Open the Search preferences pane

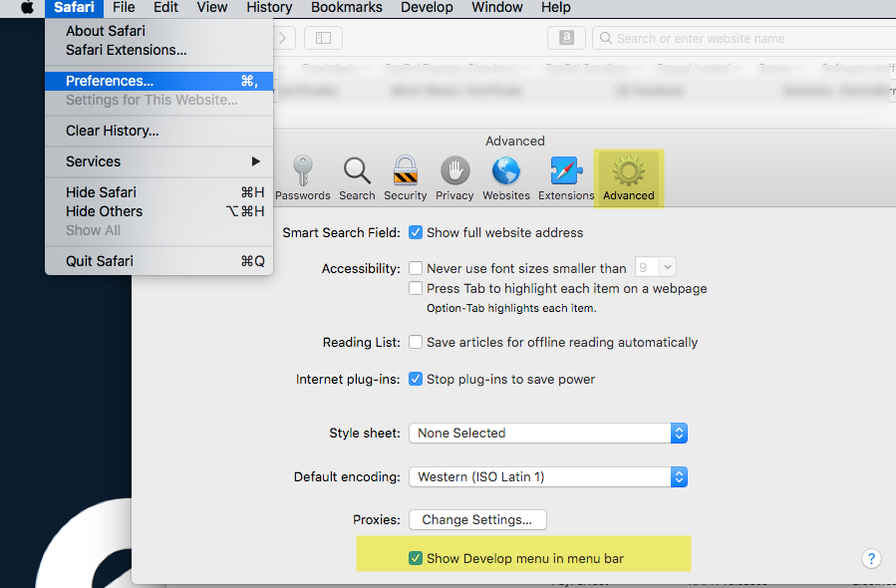(x=357, y=178)
